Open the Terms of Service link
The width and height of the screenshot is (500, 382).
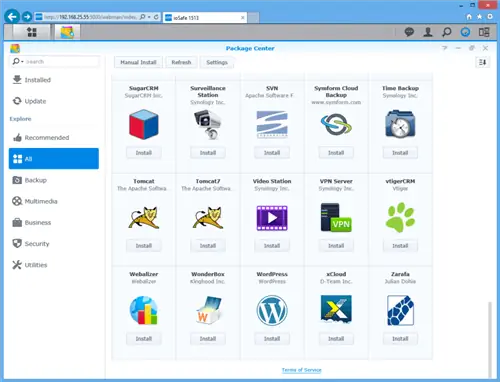coord(301,370)
